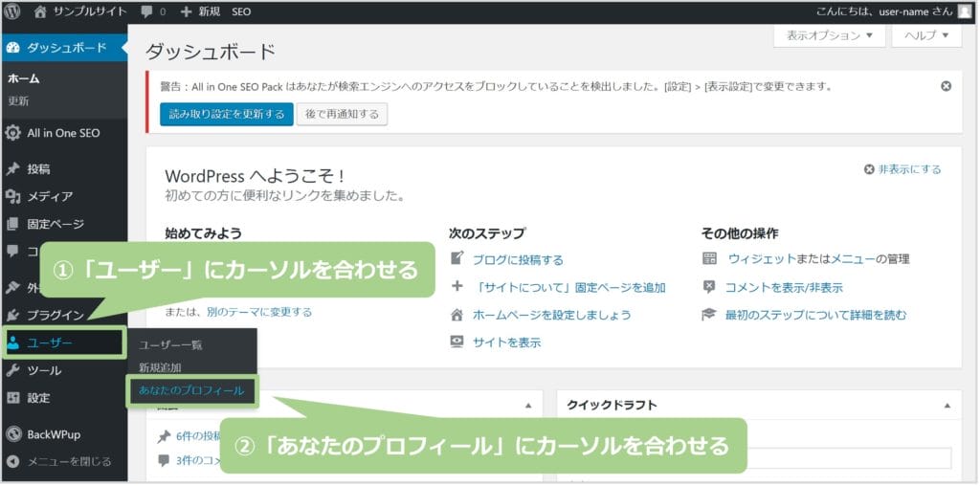980x486 pixels.
Task: Click graduation cap icon beside 最初のステップ
Action: (709, 314)
